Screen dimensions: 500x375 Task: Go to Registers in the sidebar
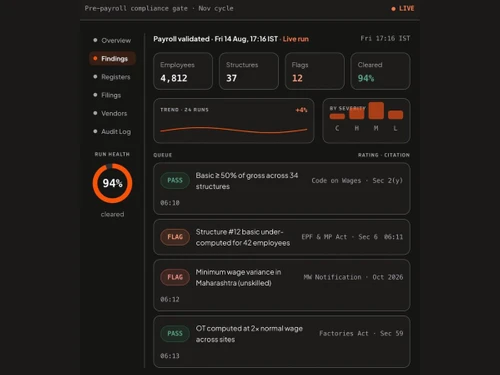pos(112,77)
